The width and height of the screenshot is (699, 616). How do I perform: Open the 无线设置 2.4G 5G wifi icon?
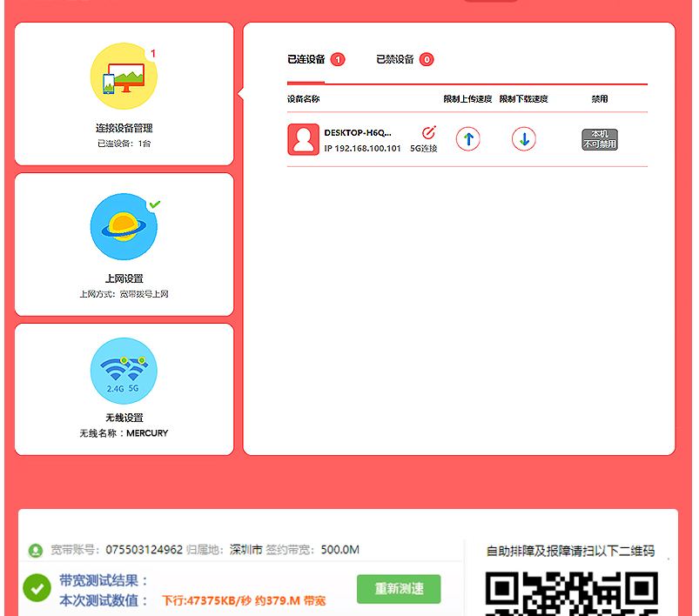(x=124, y=371)
